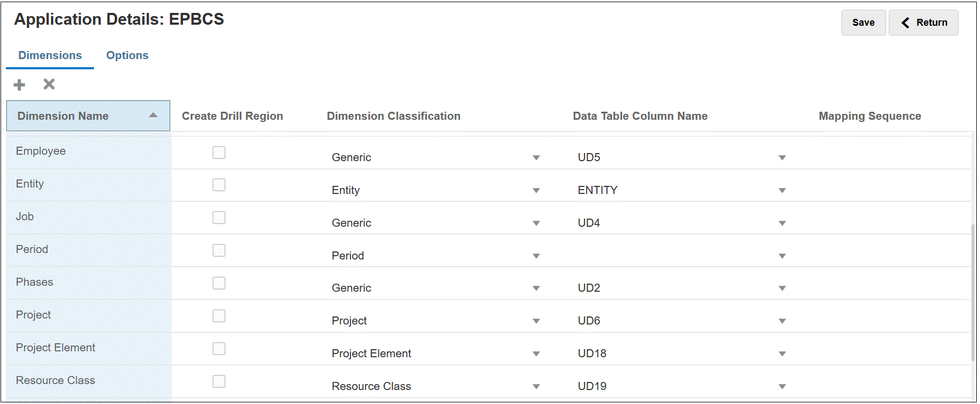Open the Project Element UD18 column dropdown

tap(782, 354)
